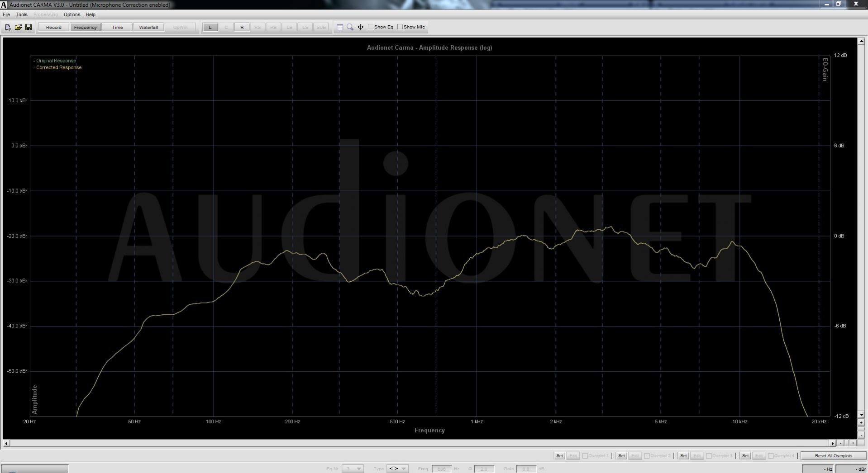Select the magnifier zoom tool
The height and width of the screenshot is (473, 868).
click(x=350, y=27)
